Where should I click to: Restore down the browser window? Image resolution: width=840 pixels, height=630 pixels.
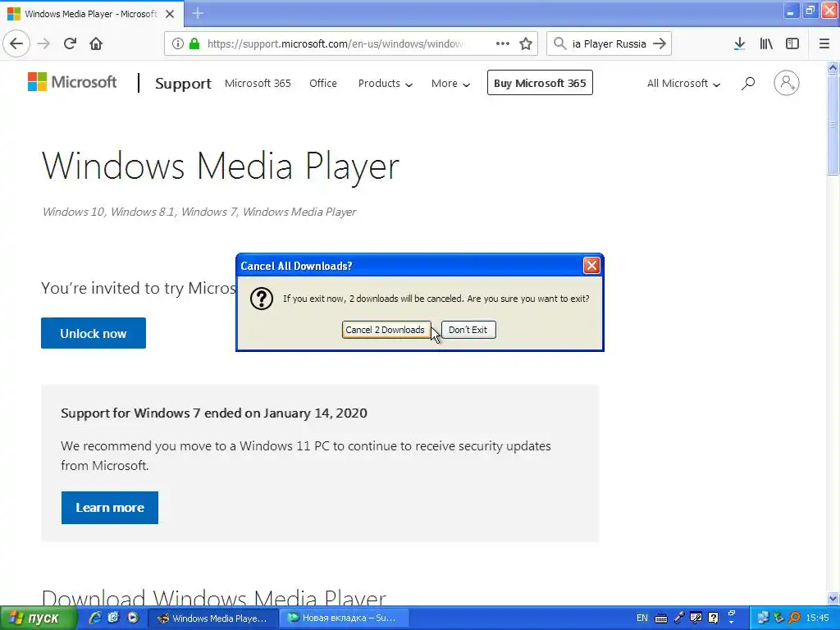(810, 11)
